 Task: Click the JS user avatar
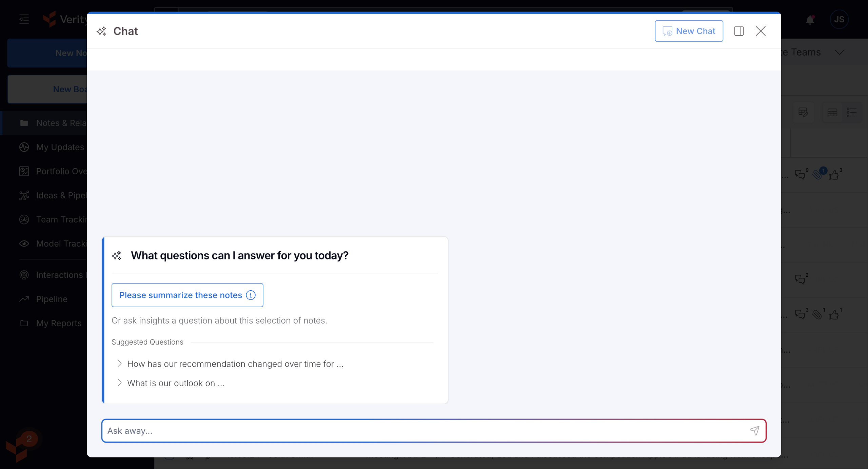[x=839, y=20]
